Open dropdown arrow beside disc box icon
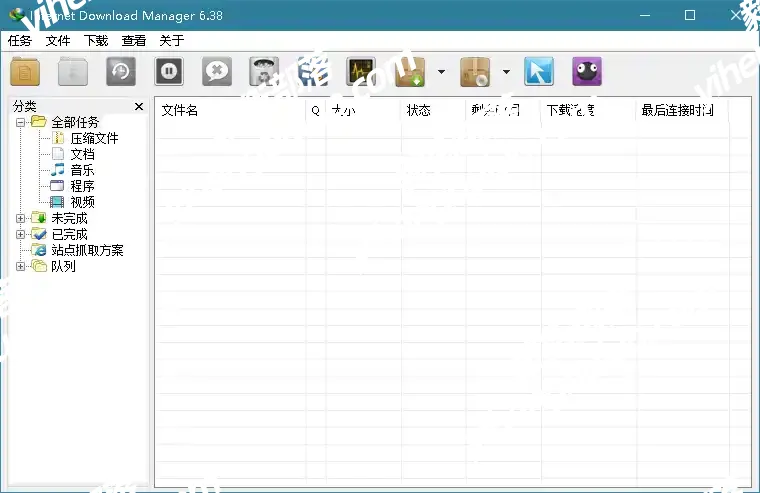The width and height of the screenshot is (760, 493). pos(507,72)
